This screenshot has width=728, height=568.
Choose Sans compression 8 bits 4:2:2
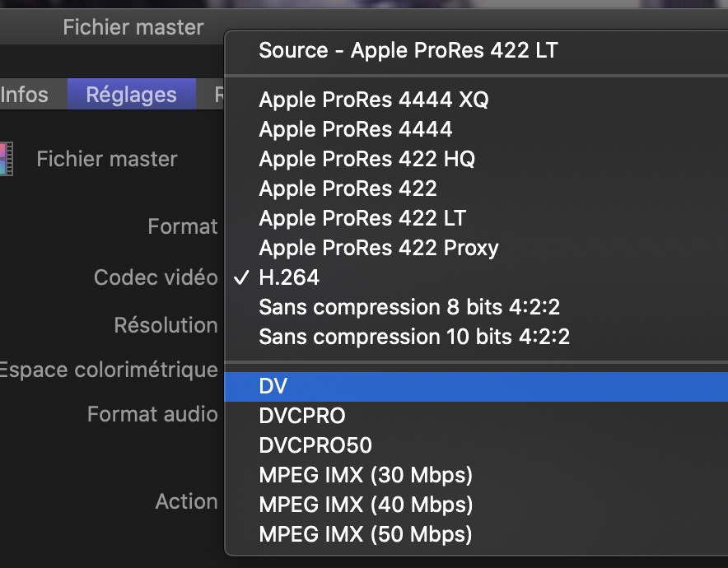[408, 307]
